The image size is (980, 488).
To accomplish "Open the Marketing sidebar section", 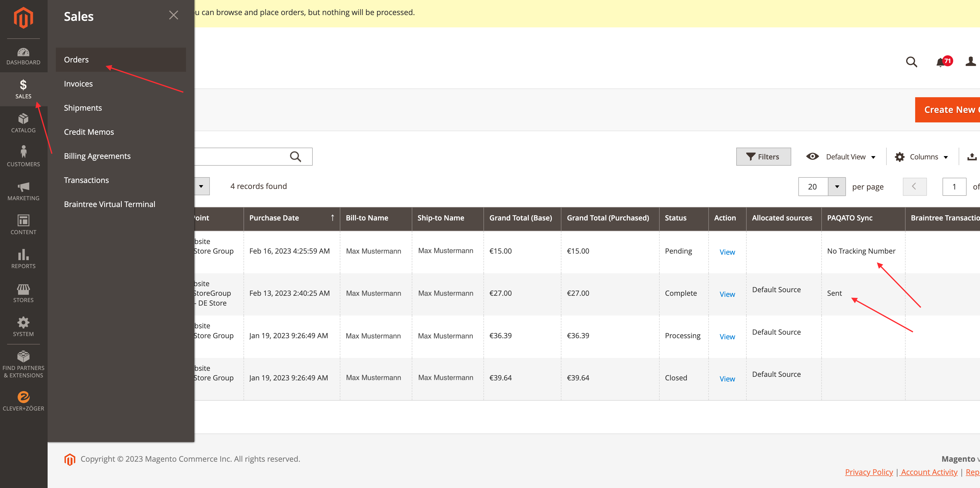I will click(x=24, y=191).
